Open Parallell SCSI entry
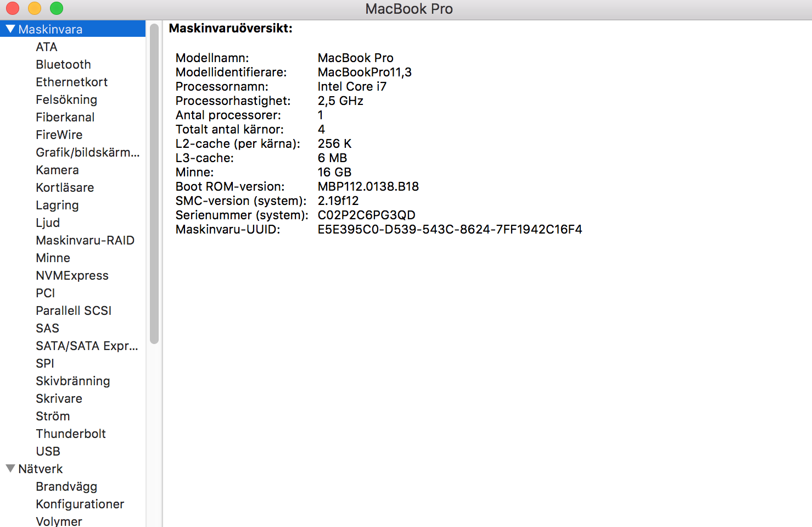 pyautogui.click(x=74, y=310)
